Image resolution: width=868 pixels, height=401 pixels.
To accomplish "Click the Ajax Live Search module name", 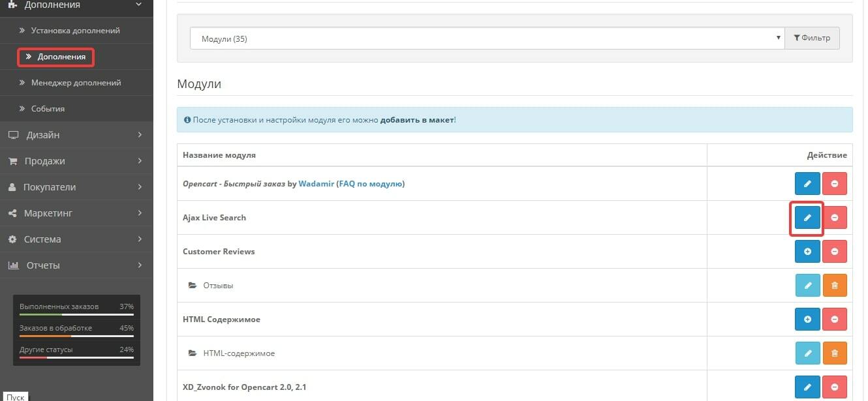I will (214, 218).
